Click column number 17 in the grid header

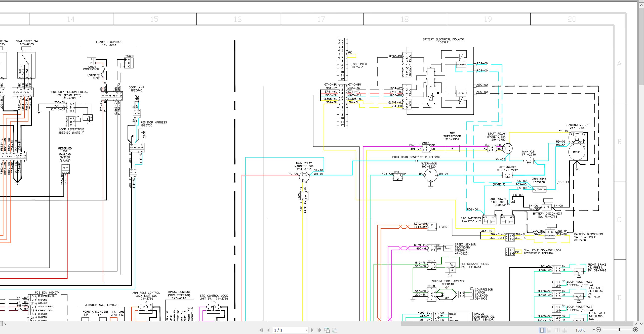(321, 19)
